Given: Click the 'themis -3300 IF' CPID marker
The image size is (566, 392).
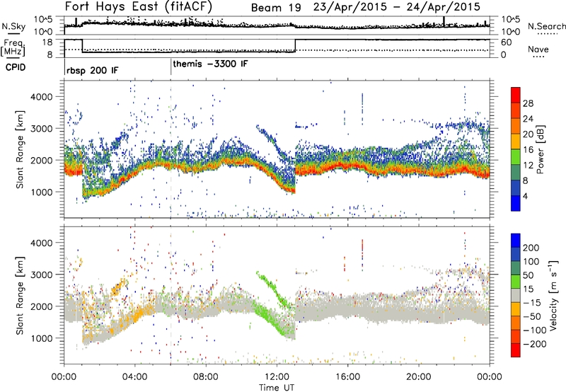Looking at the screenshot, I should 210,64.
